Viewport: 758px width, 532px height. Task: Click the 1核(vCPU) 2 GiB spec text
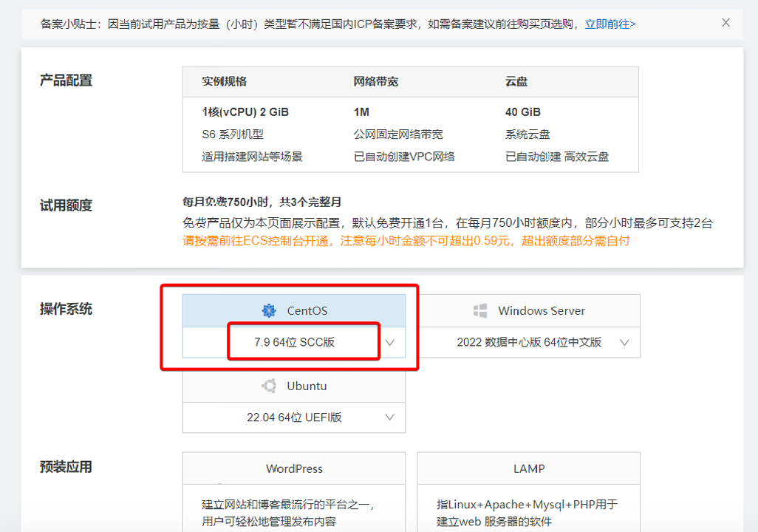pyautogui.click(x=245, y=112)
